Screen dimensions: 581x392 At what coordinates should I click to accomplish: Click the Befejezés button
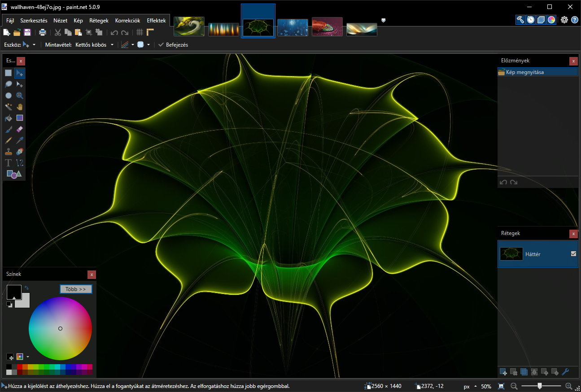coord(173,45)
